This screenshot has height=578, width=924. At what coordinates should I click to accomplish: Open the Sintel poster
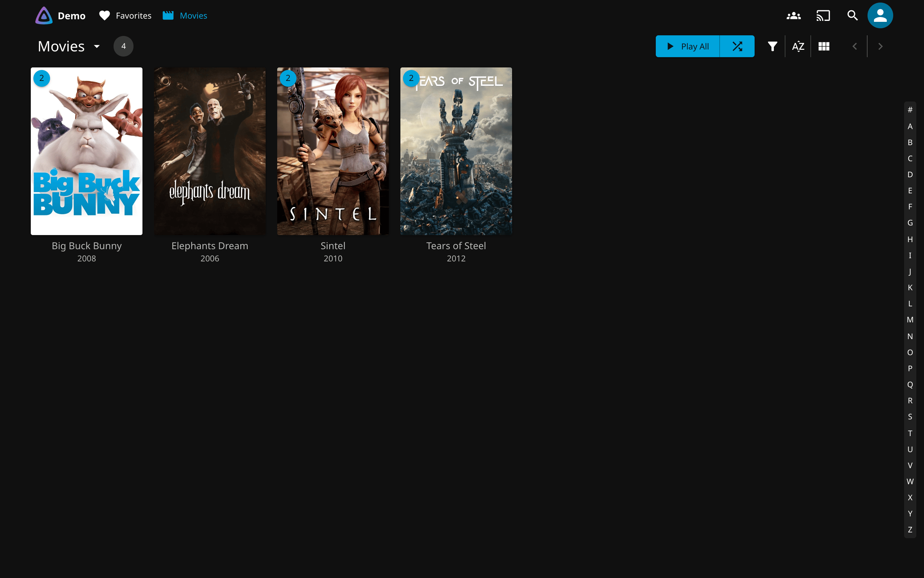[333, 151]
